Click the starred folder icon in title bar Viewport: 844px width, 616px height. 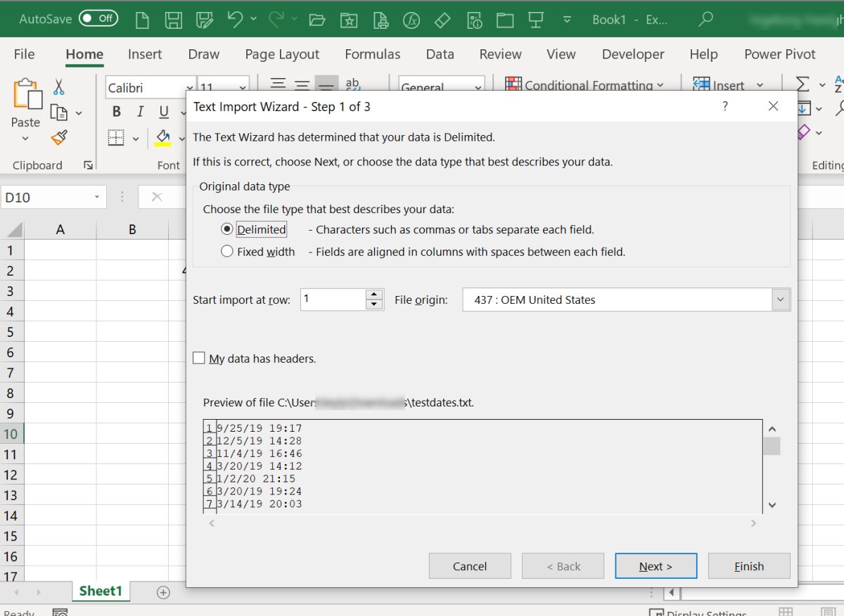349,20
